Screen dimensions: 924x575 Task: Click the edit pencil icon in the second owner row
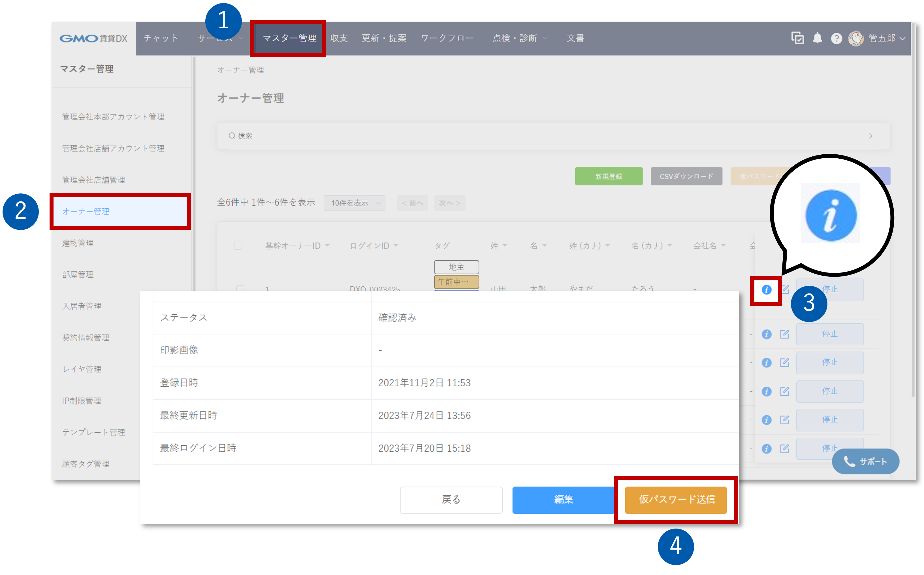click(784, 334)
